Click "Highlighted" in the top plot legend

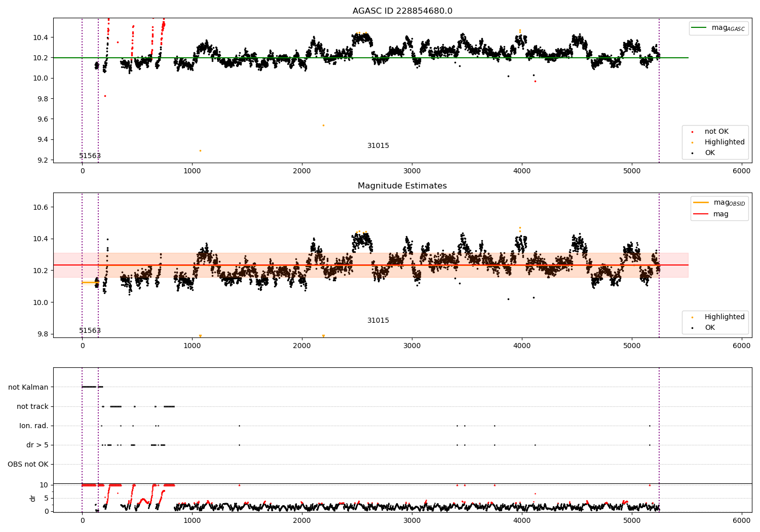(725, 142)
